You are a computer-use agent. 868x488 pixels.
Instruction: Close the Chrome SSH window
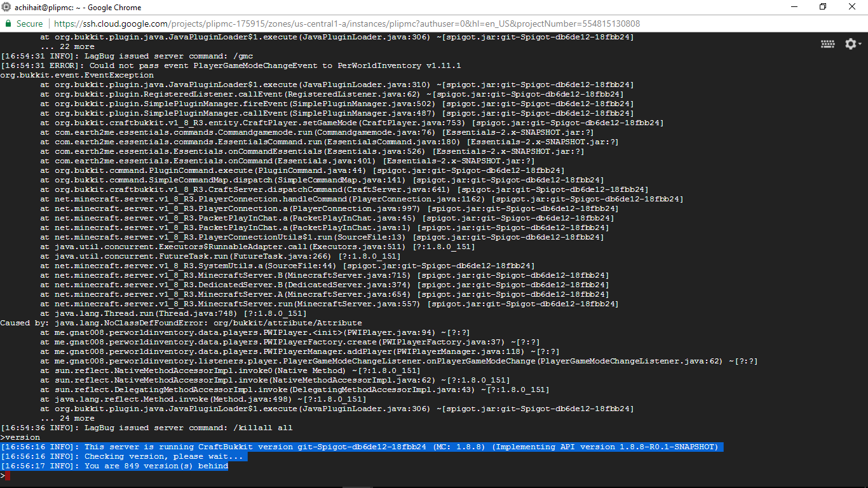[x=853, y=7]
